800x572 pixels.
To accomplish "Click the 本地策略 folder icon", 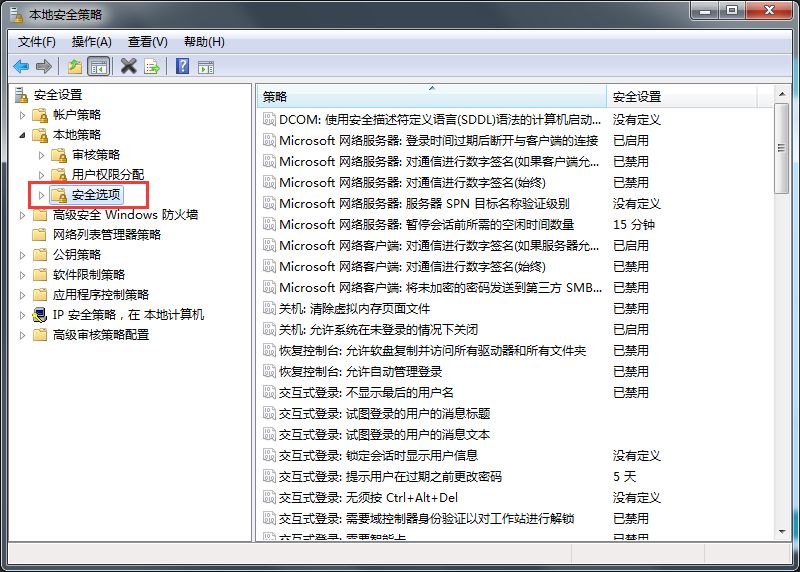I will click(x=40, y=135).
